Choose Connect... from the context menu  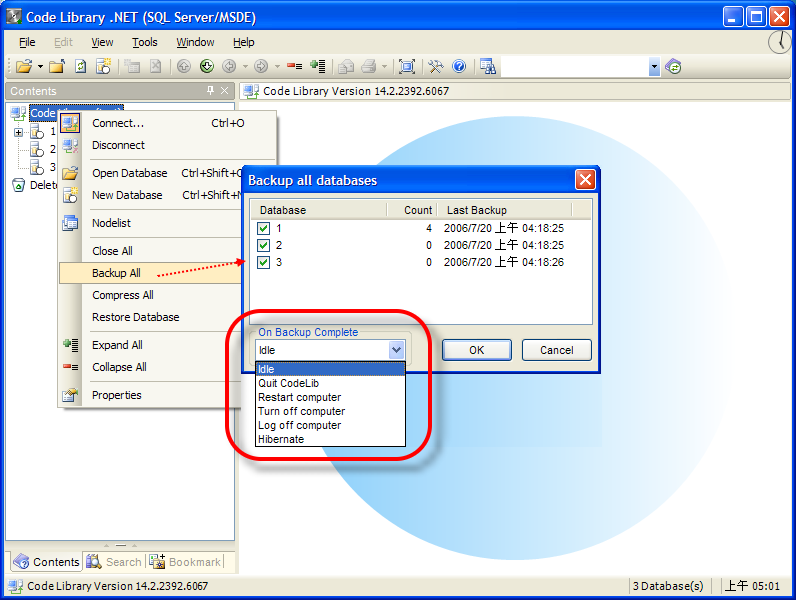[167, 123]
